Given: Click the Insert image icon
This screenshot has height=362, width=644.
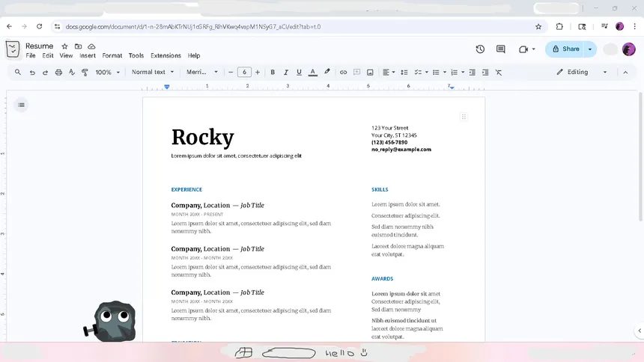Looking at the screenshot, I should point(370,73).
